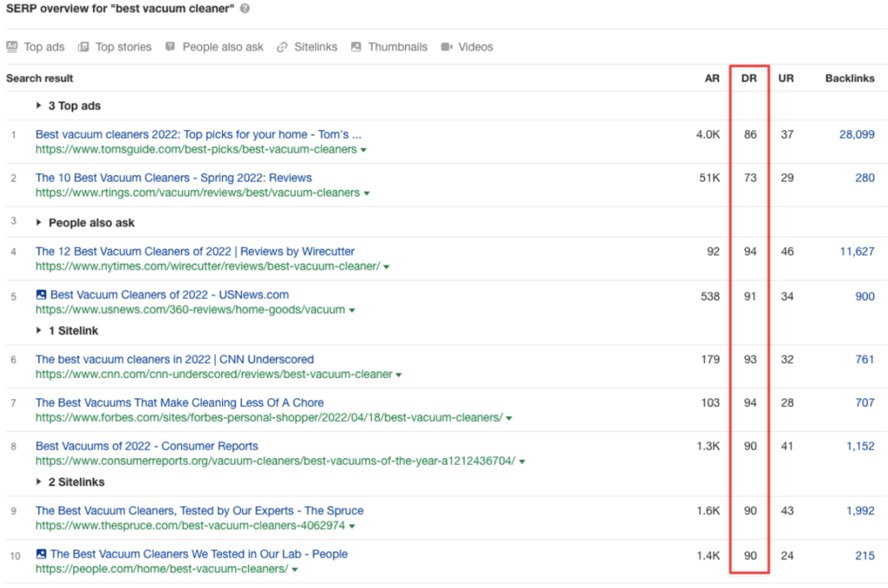Open Wirecutter 12 Best Vacuum Cleaners title
Screen dimensions: 888x588
(195, 251)
